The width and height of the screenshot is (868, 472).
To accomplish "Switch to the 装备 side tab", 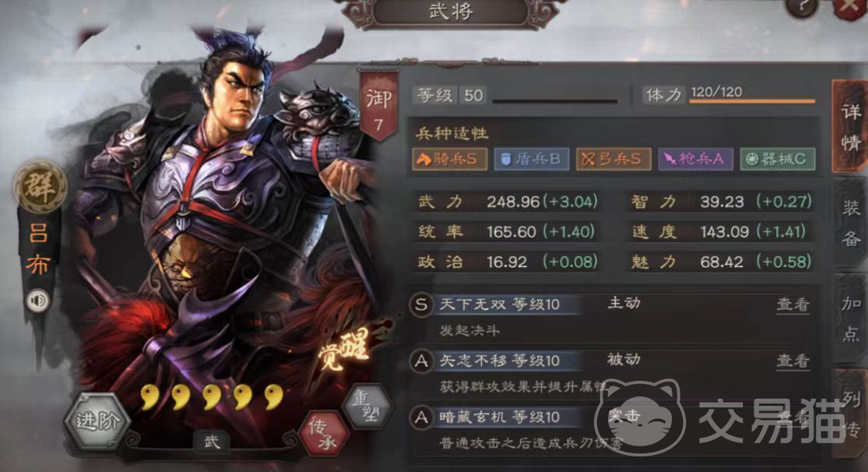I will point(851,224).
